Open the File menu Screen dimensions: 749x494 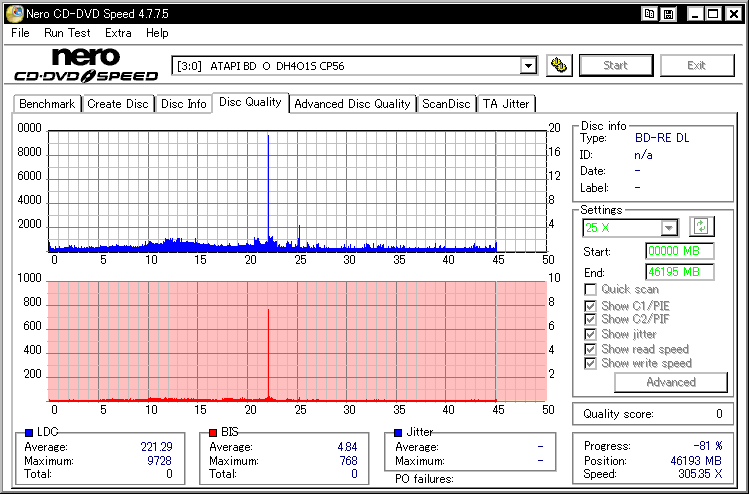point(21,33)
